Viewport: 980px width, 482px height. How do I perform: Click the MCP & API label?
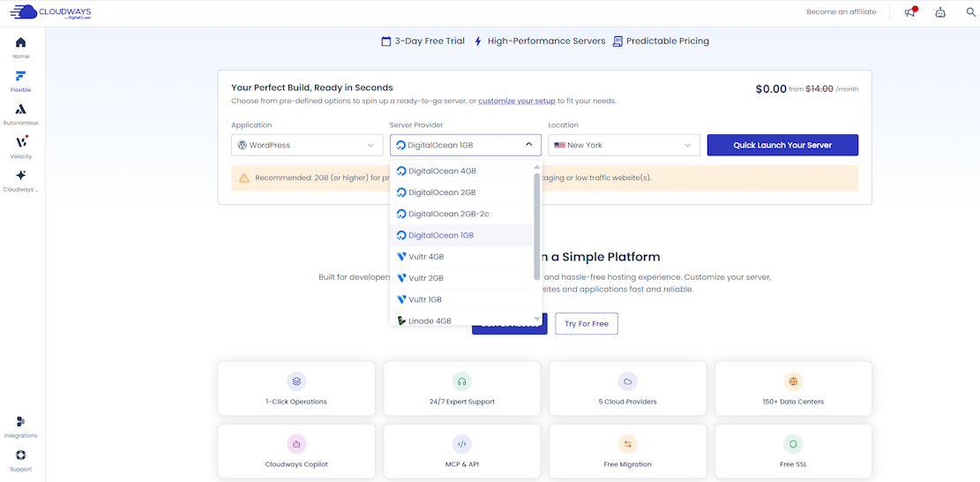coord(462,464)
